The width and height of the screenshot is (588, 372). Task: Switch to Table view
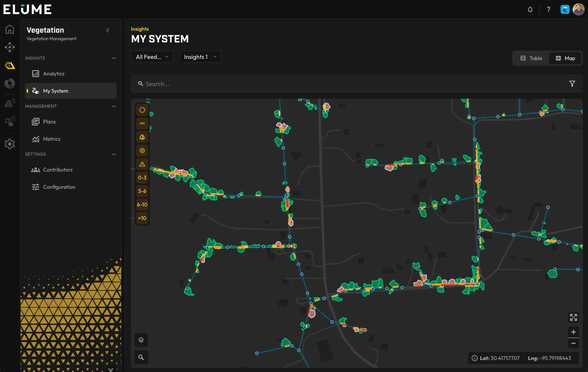coord(531,58)
